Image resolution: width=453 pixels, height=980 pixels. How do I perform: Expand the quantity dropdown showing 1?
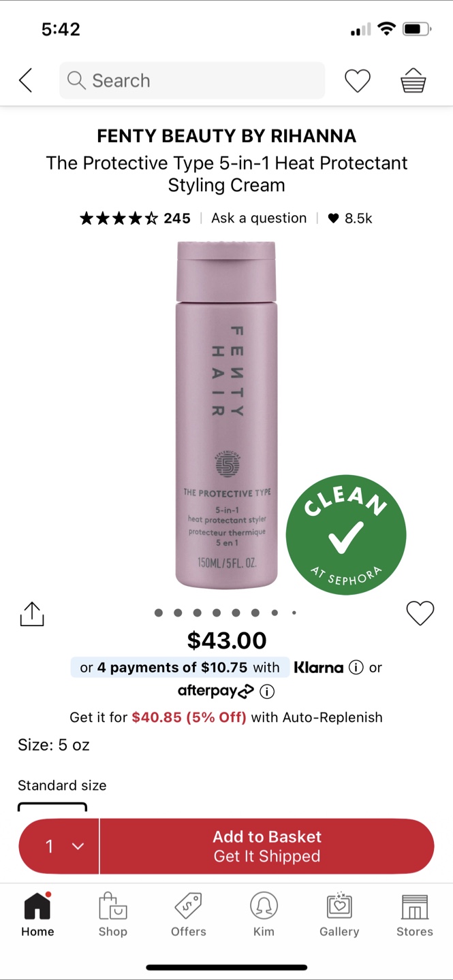pyautogui.click(x=59, y=846)
